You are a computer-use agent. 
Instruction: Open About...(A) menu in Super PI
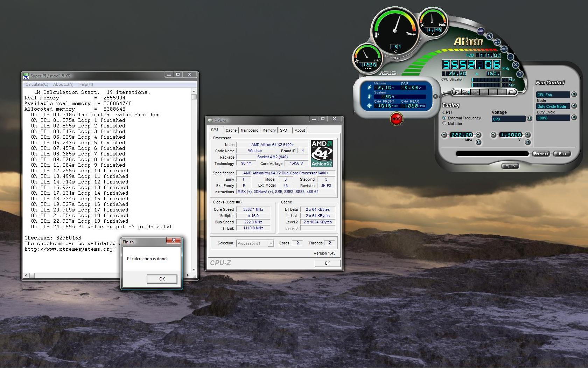click(63, 84)
